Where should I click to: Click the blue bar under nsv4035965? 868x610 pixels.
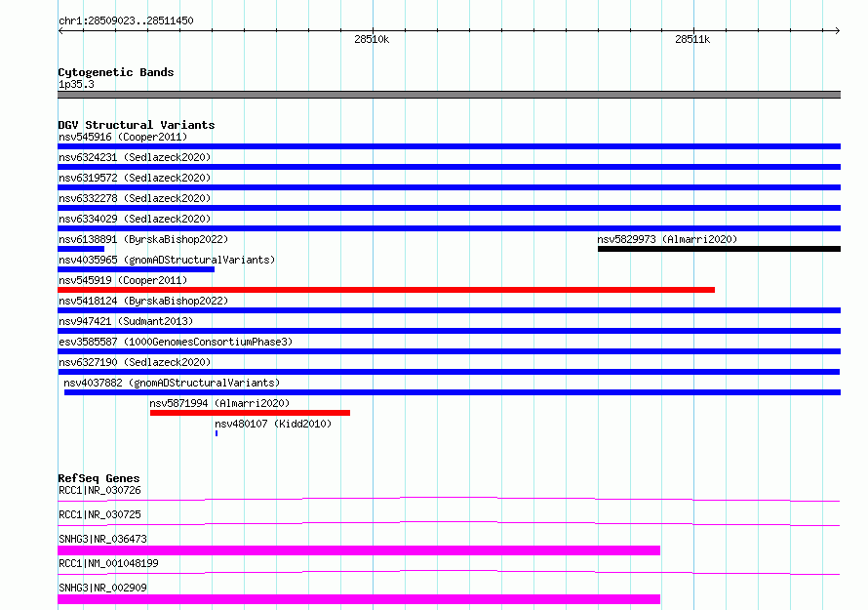point(137,269)
